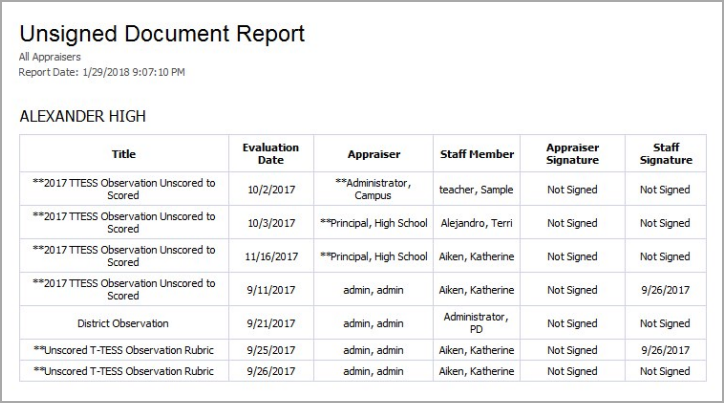
Task: Select the Appraiser Signature column header
Action: (573, 154)
